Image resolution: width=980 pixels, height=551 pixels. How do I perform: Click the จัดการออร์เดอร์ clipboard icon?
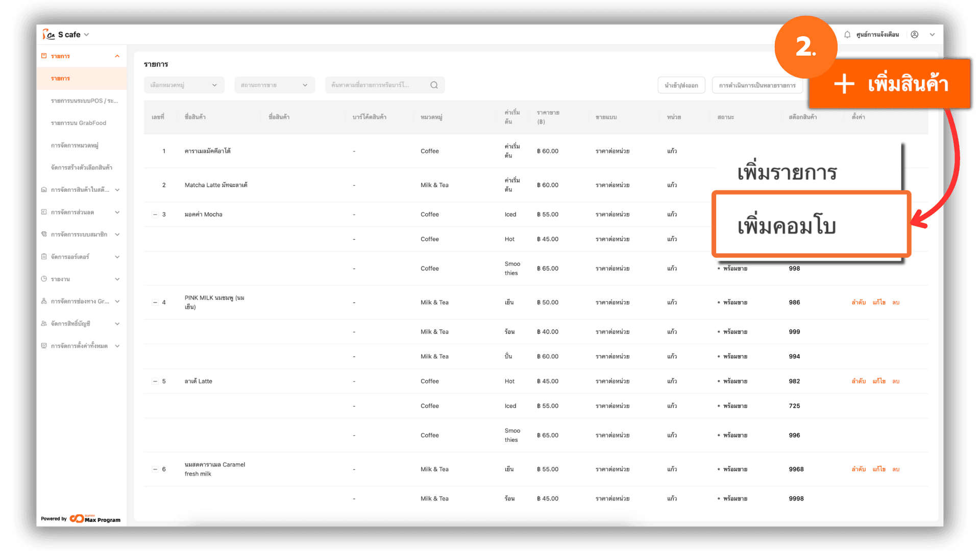click(x=44, y=257)
